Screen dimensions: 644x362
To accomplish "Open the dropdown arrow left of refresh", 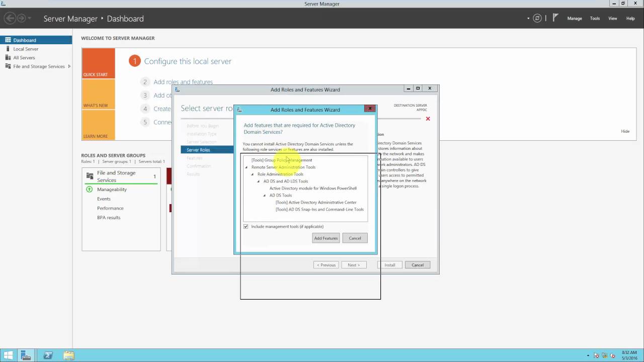I will pos(528,19).
